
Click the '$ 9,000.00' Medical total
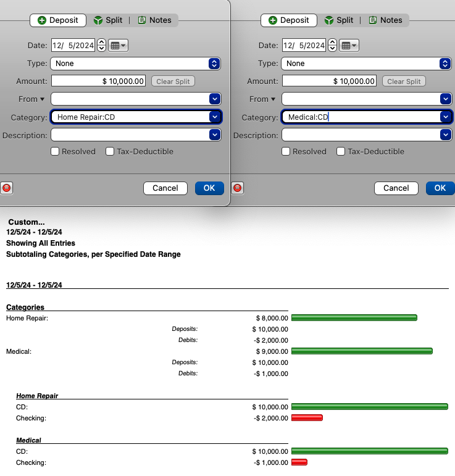tap(272, 351)
